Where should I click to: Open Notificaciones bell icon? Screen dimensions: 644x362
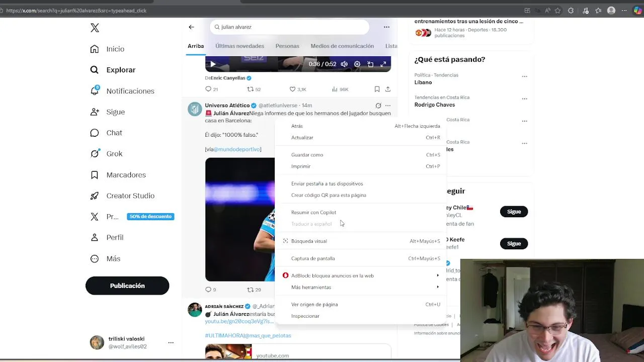tap(95, 90)
